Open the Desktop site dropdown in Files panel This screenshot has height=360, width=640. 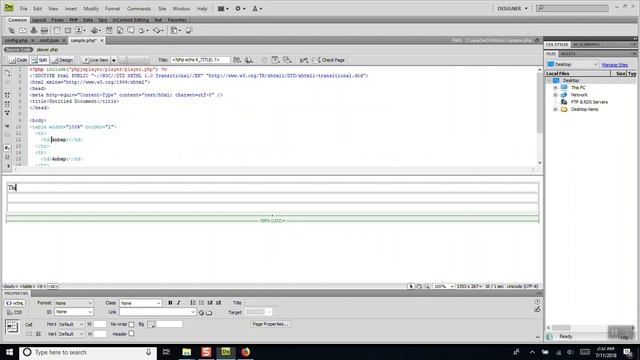click(572, 64)
